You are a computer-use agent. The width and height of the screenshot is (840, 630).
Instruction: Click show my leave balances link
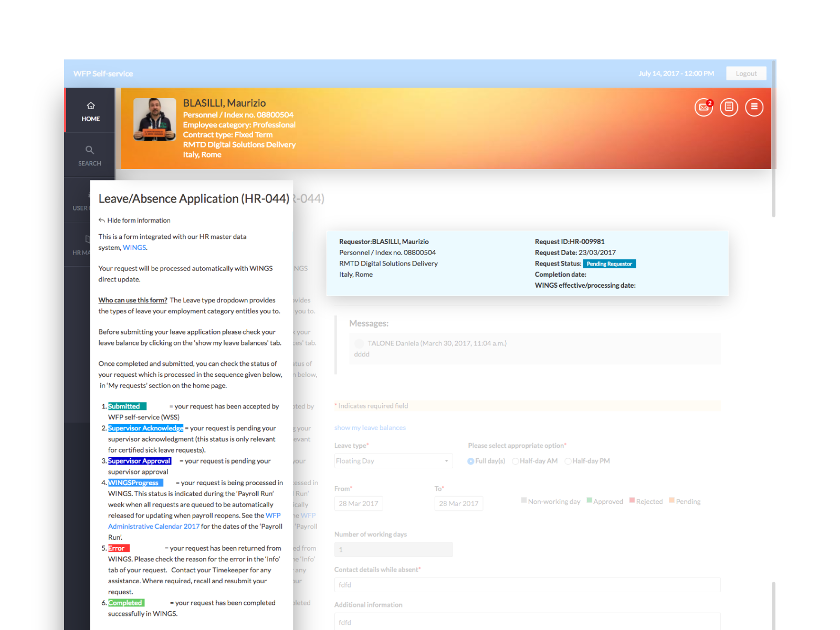tap(370, 428)
